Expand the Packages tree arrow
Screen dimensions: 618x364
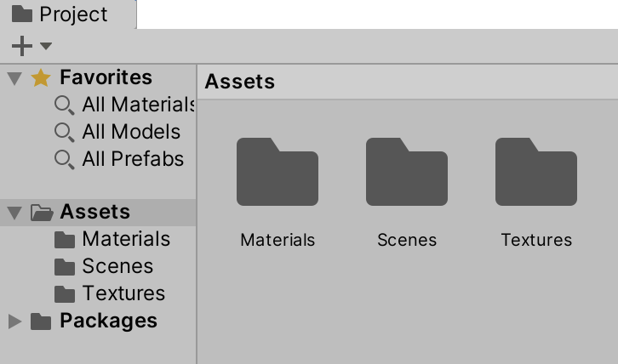14,321
